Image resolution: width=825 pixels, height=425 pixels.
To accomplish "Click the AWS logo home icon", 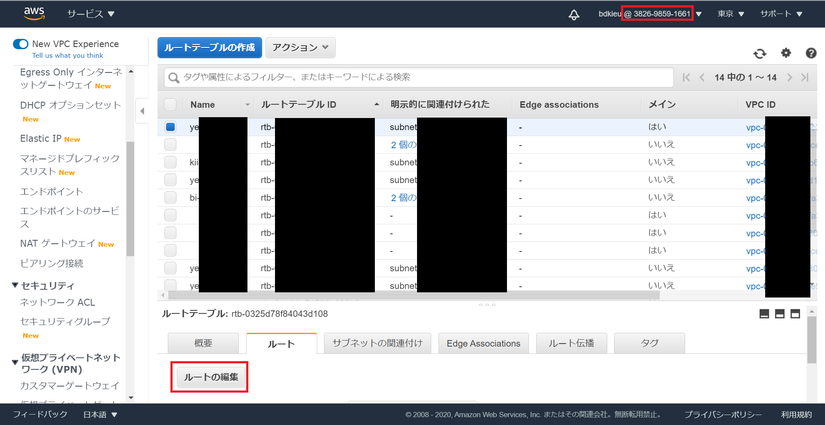I will pyautogui.click(x=35, y=13).
